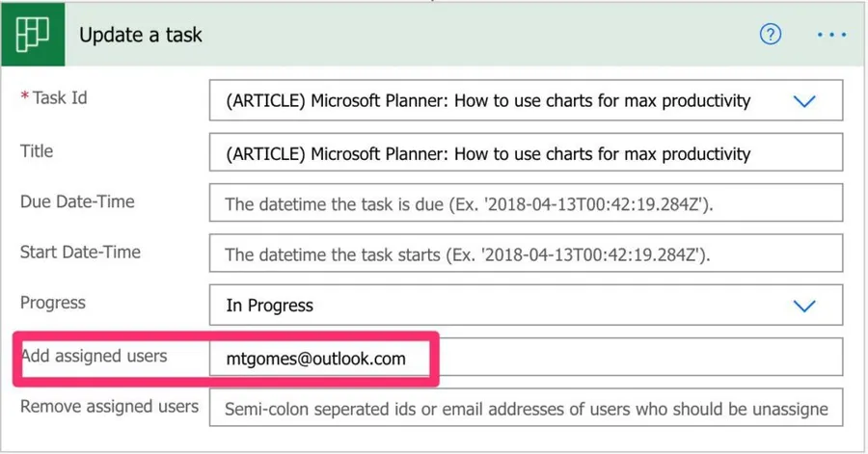Select the Task Id value text

pos(487,101)
